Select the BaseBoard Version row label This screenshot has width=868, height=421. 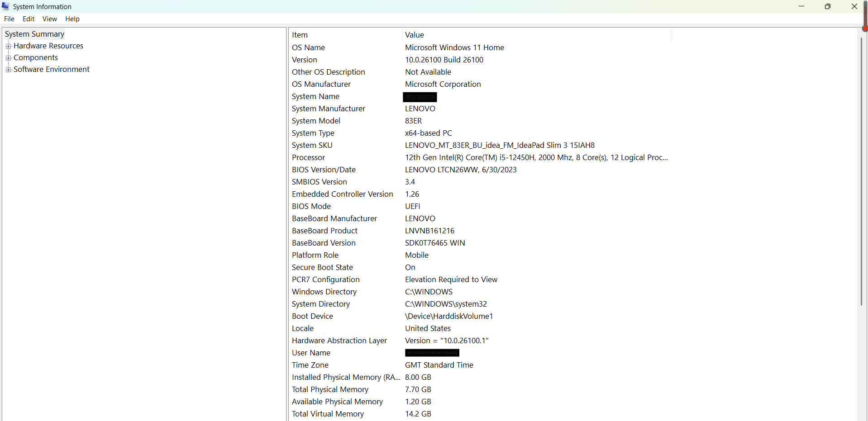tap(324, 243)
